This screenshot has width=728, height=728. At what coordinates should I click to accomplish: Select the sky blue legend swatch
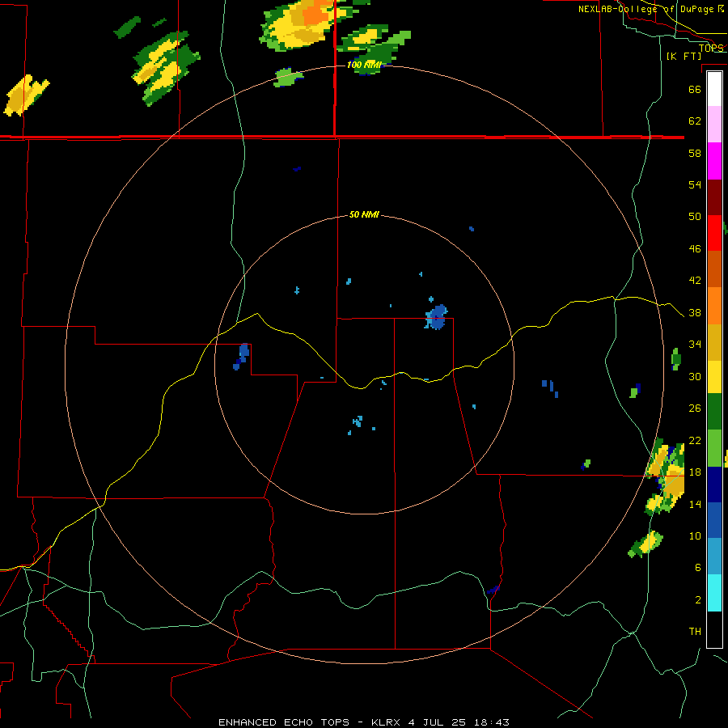(714, 557)
